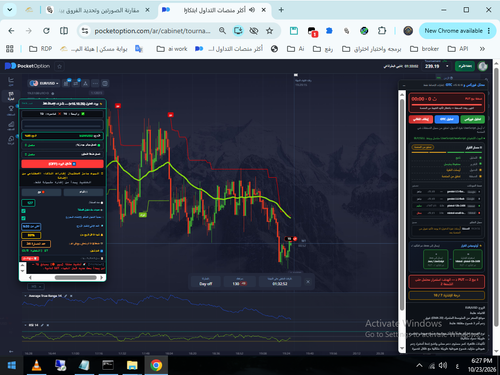
Task: Open Chrome tab search dropdown
Action: point(10,10)
